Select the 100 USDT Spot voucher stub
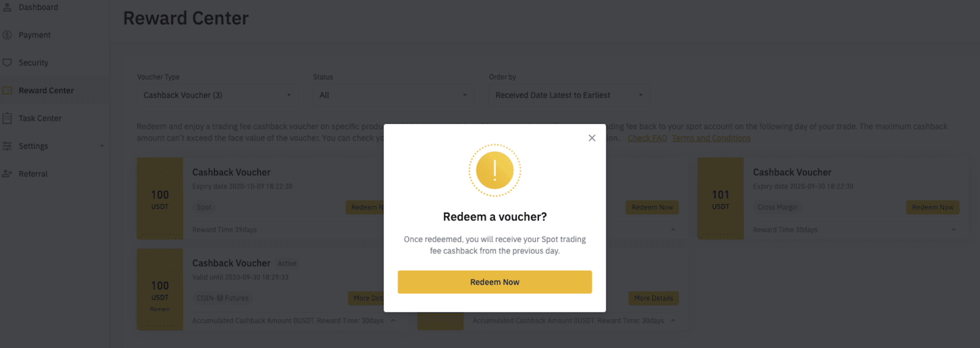 160,199
